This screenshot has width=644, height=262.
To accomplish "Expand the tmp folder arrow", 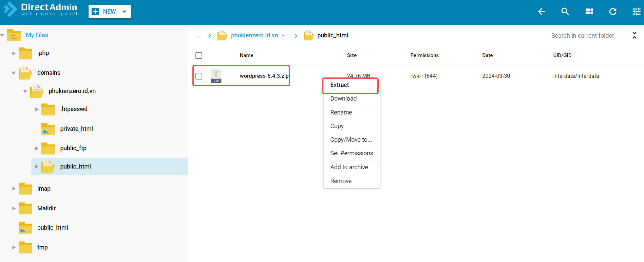I will (x=14, y=247).
